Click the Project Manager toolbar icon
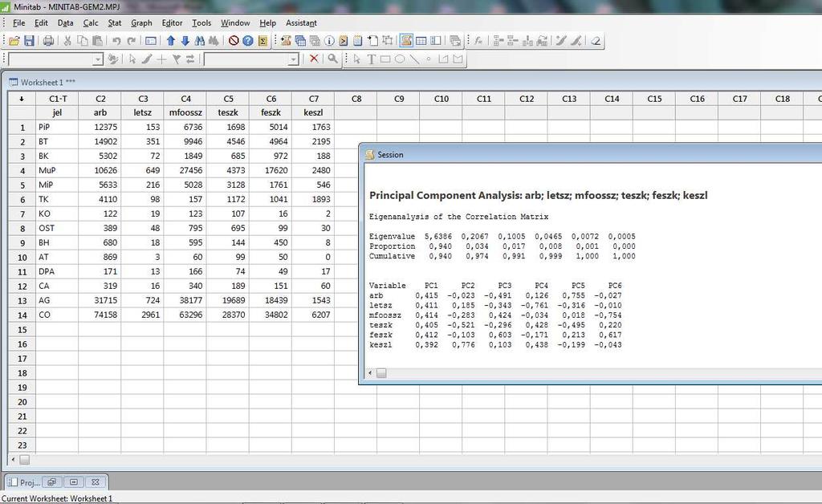The image size is (822, 504). coord(436,41)
